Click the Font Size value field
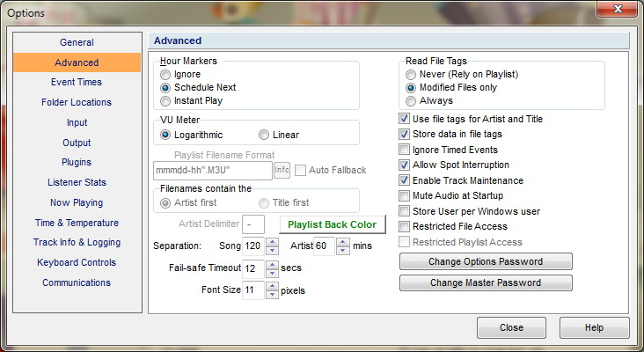 [253, 290]
